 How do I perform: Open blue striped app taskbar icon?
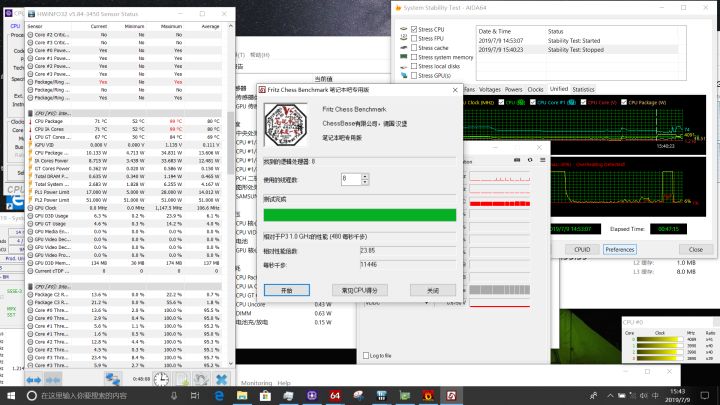pos(382,395)
